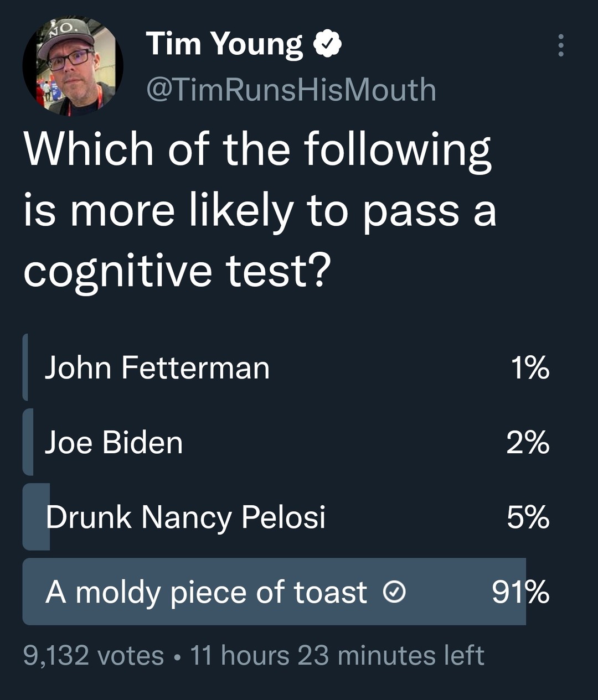This screenshot has height=700, width=598.
Task: Click the thin result bar left of John Fetterman
Action: (25, 367)
